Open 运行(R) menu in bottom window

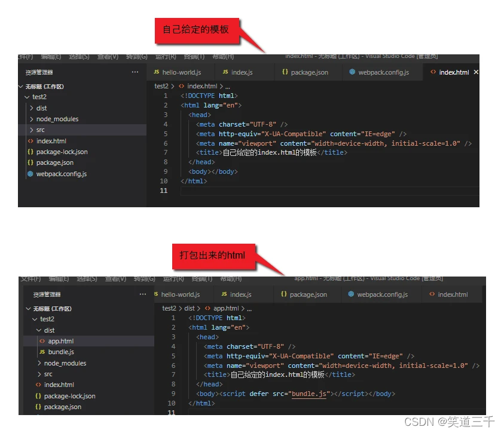tap(173, 278)
